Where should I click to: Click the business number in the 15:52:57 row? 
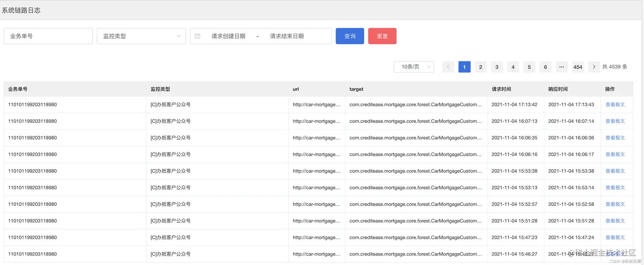tap(32, 204)
